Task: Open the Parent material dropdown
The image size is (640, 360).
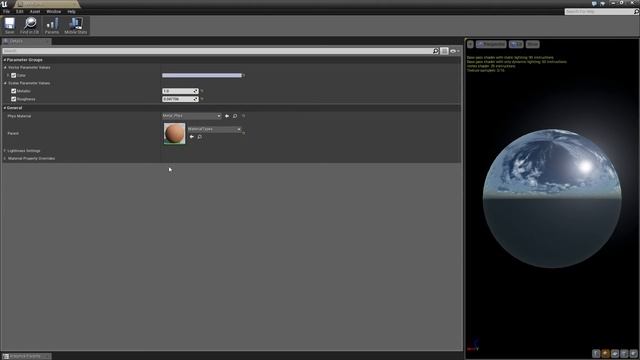Action: coord(214,129)
